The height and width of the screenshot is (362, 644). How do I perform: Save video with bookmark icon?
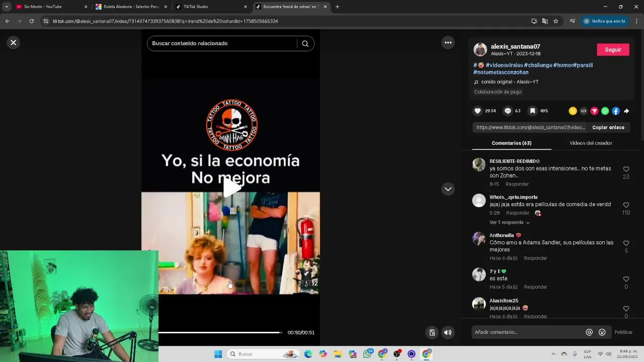pyautogui.click(x=532, y=111)
